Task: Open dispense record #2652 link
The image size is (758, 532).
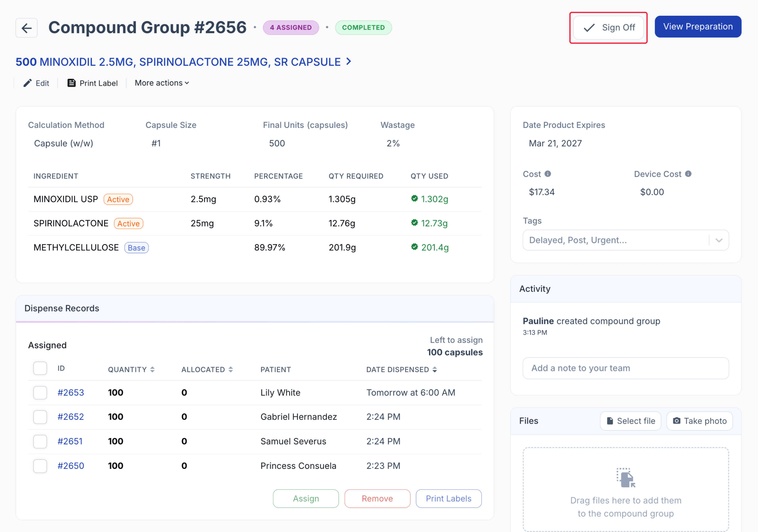Action: coord(71,417)
